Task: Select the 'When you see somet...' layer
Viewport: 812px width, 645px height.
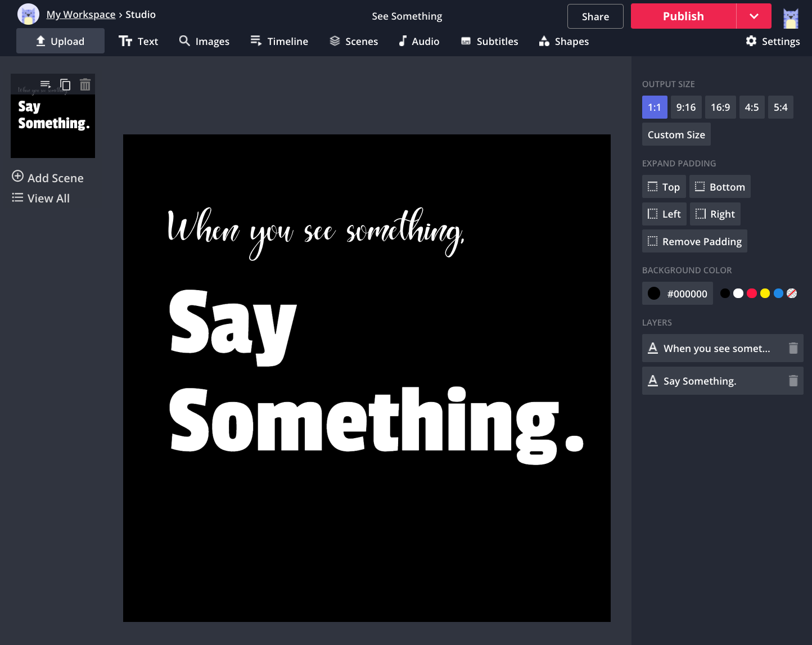Action: click(x=723, y=348)
